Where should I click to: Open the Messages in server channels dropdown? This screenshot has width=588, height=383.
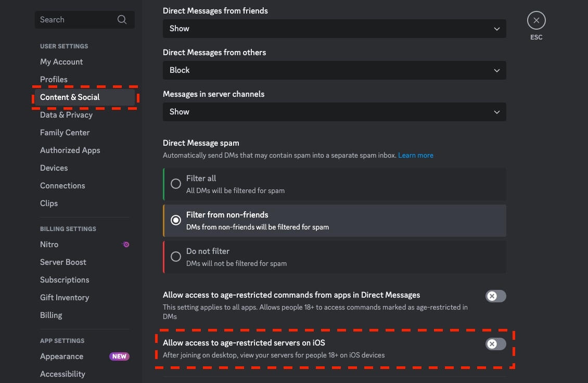[x=335, y=111]
